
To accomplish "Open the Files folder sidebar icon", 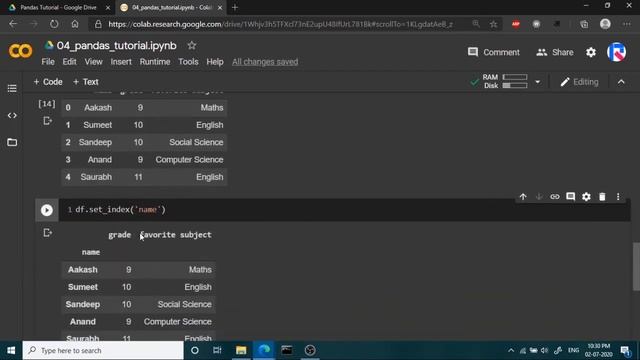I will [12, 142].
